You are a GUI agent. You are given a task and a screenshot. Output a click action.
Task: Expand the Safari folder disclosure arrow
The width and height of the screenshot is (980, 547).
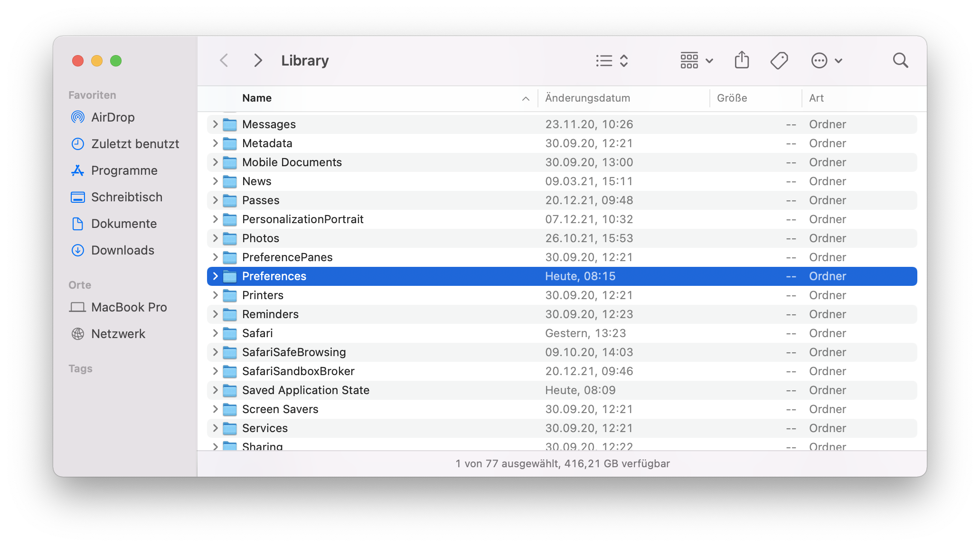tap(215, 333)
